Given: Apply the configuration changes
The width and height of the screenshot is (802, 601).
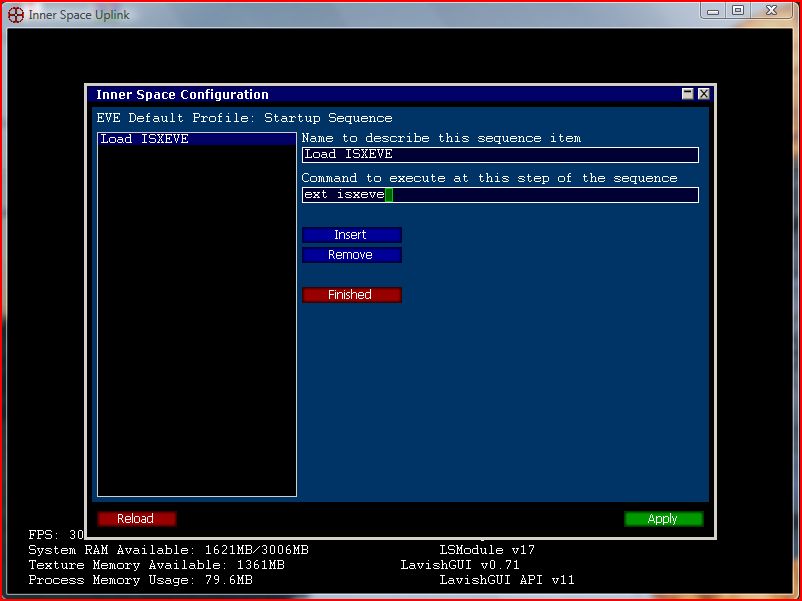Looking at the screenshot, I should tap(663, 519).
